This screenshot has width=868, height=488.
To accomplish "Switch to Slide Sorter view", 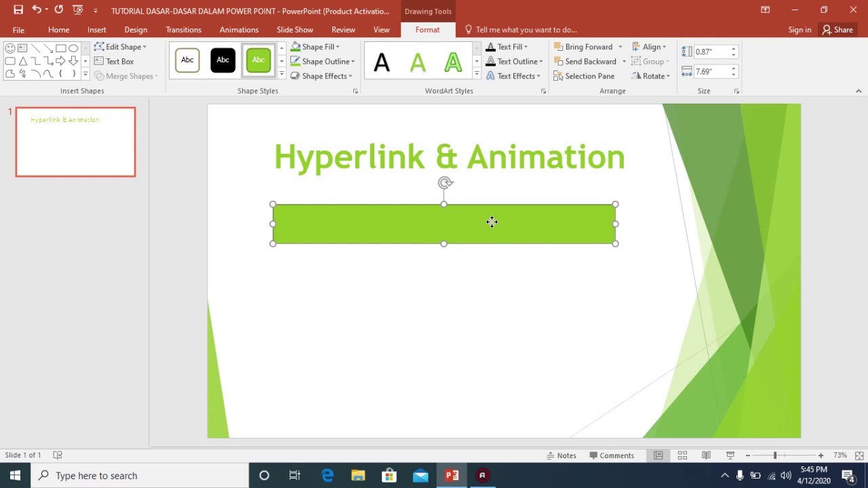I will (682, 455).
